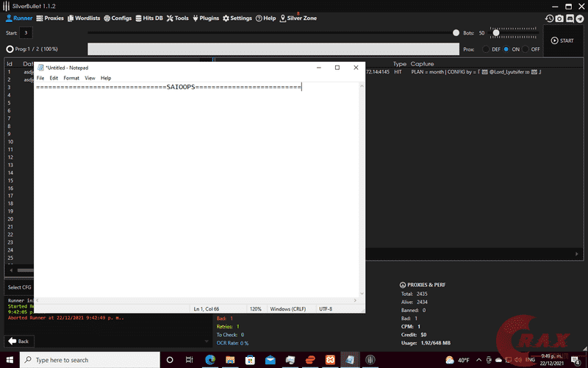Screen dimensions: 588x368
Task: Open the Windows Start menu
Action: pos(10,360)
